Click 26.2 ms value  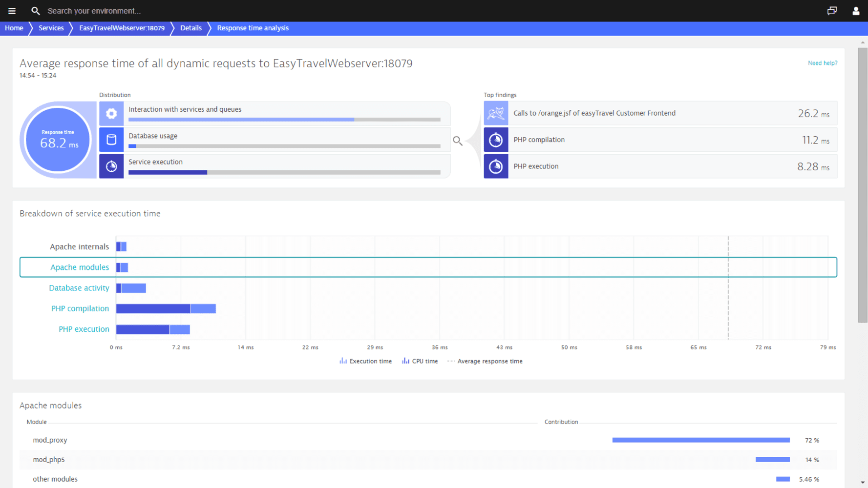pos(813,114)
